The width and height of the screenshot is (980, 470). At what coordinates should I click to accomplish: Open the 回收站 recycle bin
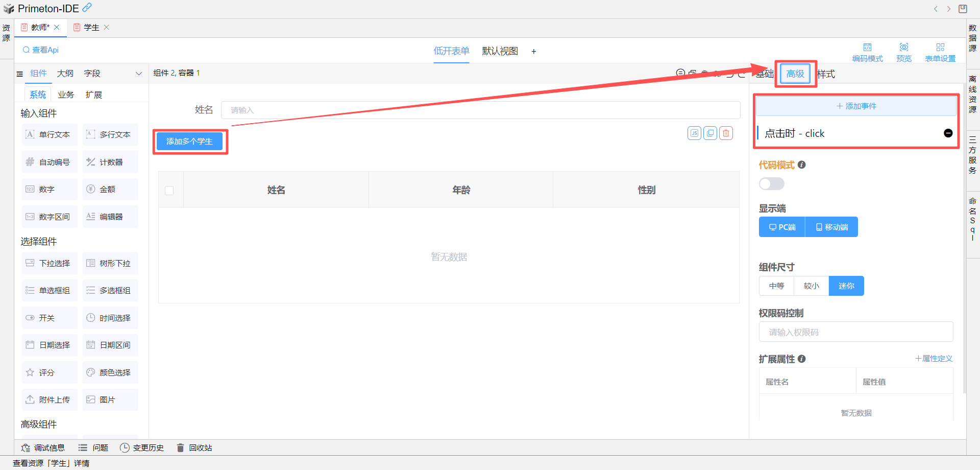[x=194, y=448]
